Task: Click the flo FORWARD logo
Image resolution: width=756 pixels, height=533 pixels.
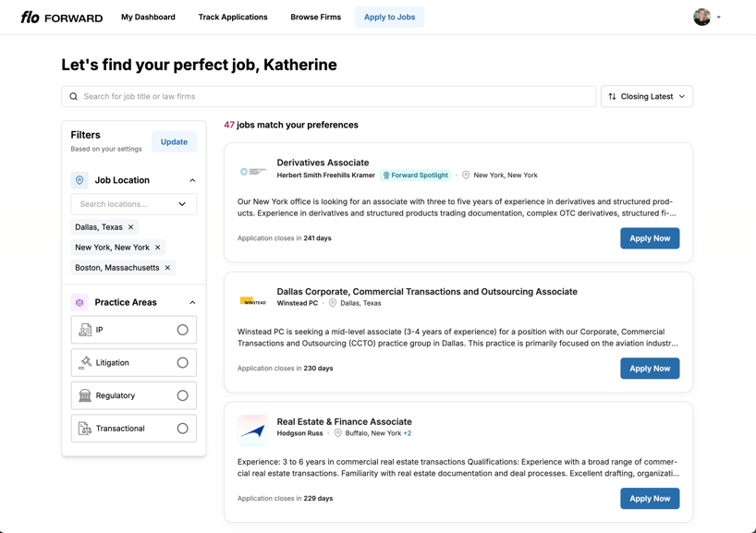Action: pyautogui.click(x=62, y=18)
